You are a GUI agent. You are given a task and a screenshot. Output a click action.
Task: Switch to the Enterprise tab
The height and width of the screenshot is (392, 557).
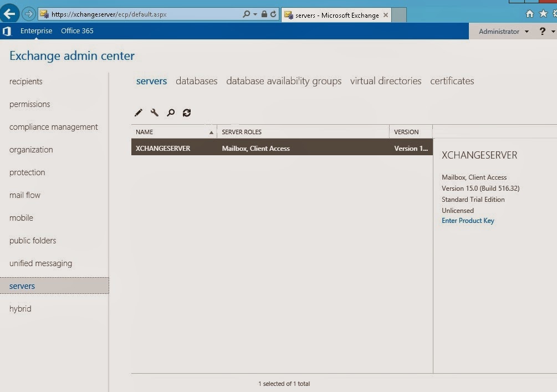pos(36,31)
